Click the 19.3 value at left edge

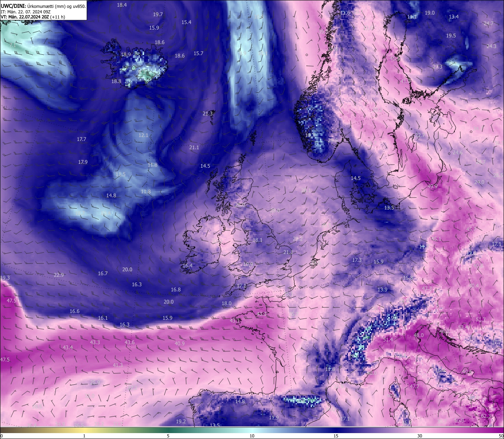tap(5, 278)
